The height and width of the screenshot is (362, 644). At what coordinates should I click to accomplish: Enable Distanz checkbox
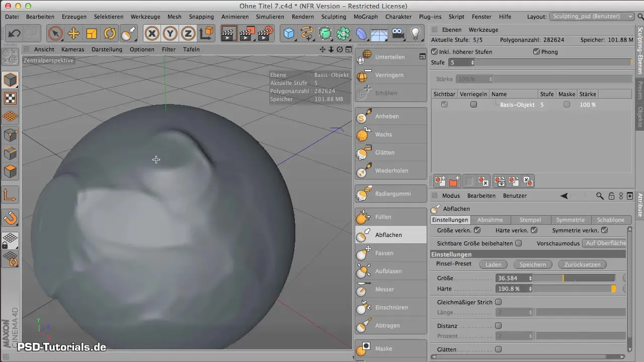[x=499, y=325]
